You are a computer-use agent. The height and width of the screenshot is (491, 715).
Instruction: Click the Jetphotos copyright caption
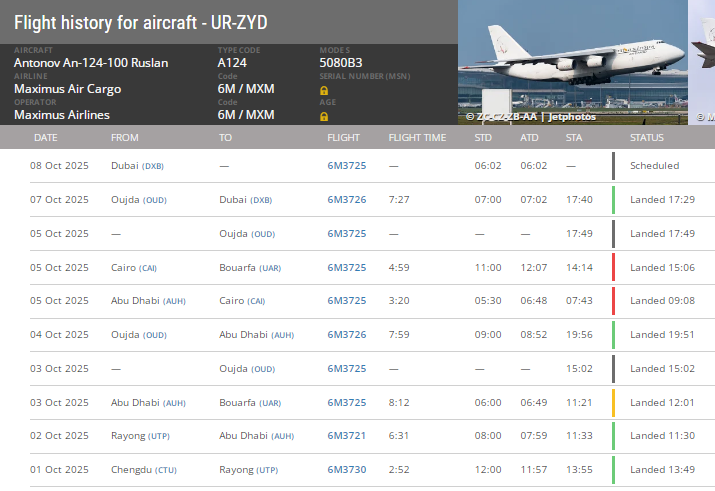(x=531, y=117)
